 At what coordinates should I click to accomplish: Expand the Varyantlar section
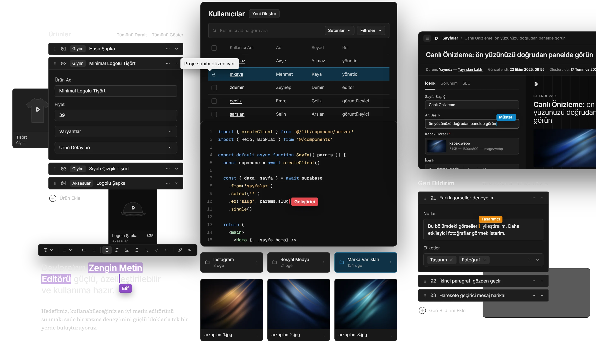tap(116, 132)
